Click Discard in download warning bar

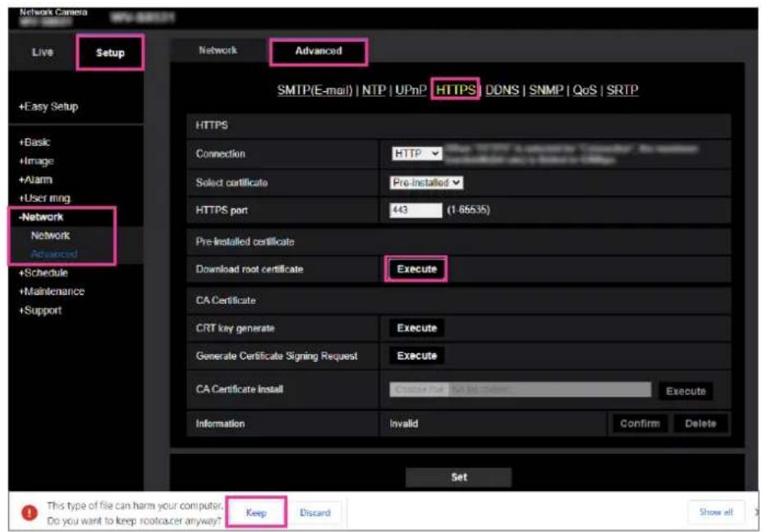click(x=315, y=512)
